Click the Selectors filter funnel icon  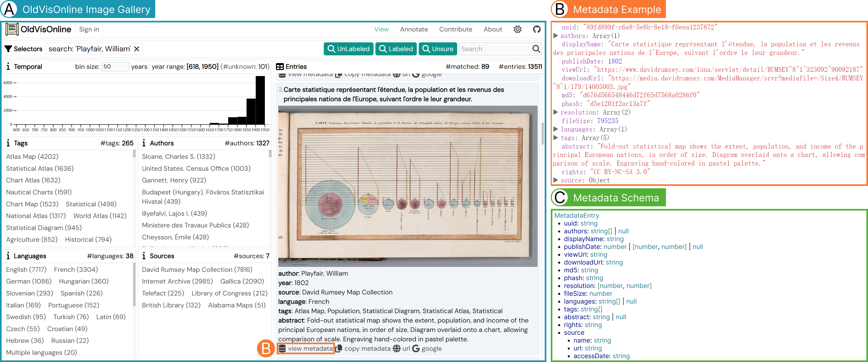click(8, 49)
